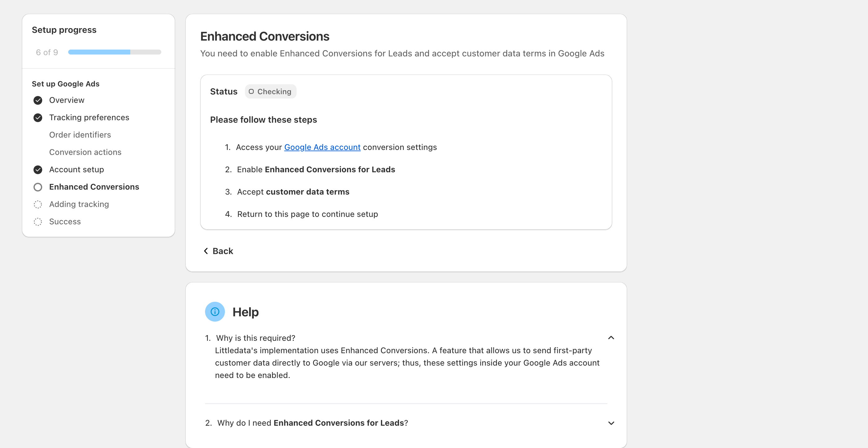Open the 'Why is this required?' question text
The width and height of the screenshot is (868, 448).
[x=255, y=338]
